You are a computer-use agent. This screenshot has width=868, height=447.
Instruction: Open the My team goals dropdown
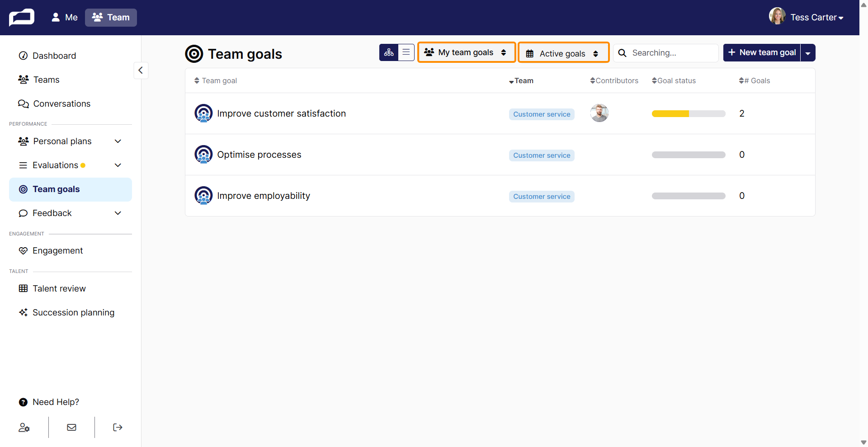(x=466, y=52)
